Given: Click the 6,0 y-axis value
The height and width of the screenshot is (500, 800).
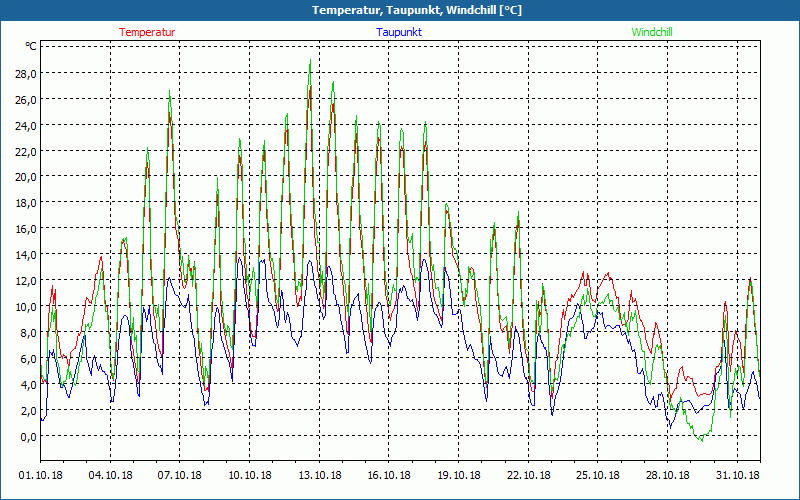Looking at the screenshot, I should 29,359.
